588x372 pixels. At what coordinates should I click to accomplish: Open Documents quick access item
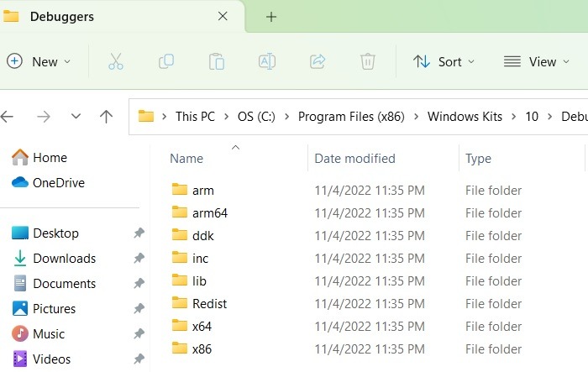(x=54, y=284)
